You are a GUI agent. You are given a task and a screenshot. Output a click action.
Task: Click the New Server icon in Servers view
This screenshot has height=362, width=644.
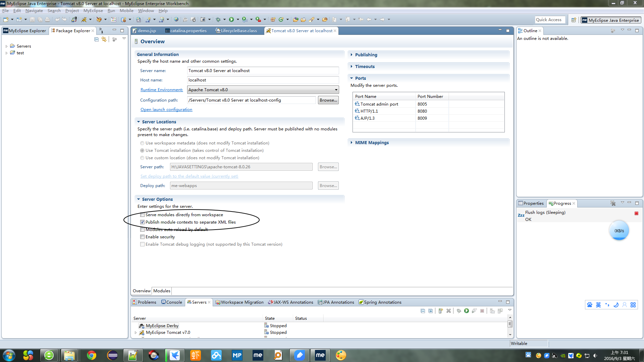pos(440,311)
